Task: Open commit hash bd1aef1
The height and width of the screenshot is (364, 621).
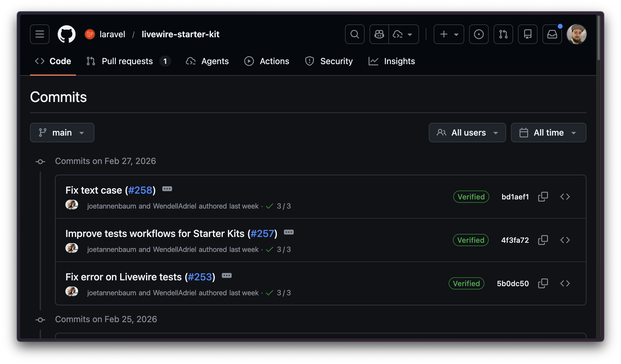Action: [515, 197]
